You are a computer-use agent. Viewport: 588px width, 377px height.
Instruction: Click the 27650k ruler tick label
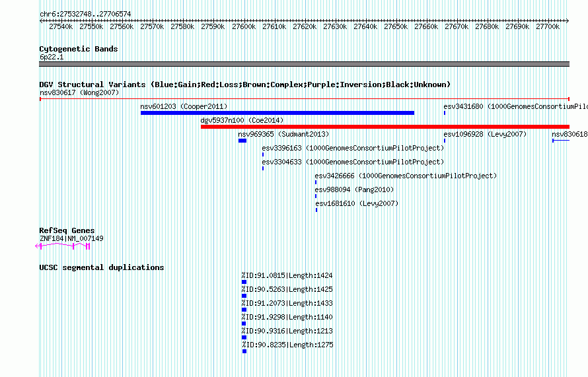point(396,26)
